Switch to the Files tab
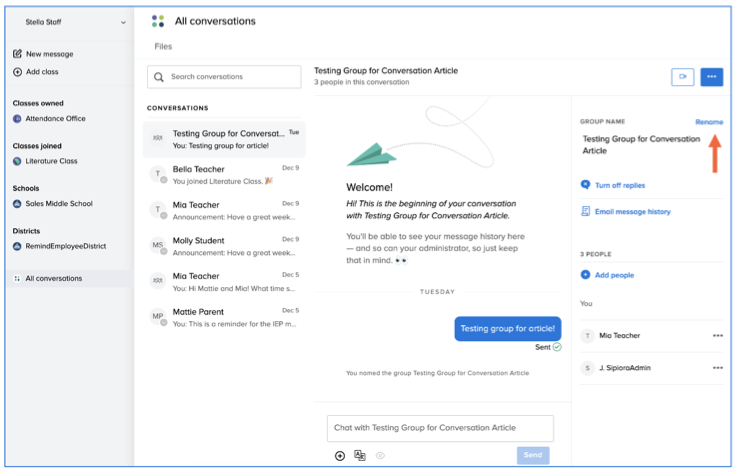Screen dimensions: 736x472 tap(163, 46)
